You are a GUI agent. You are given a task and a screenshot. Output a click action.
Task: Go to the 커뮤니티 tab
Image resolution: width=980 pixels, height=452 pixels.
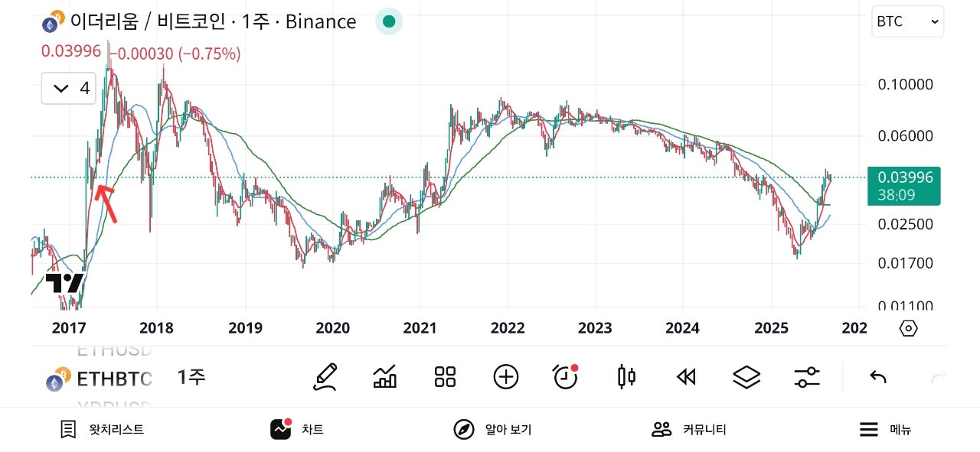pyautogui.click(x=688, y=430)
